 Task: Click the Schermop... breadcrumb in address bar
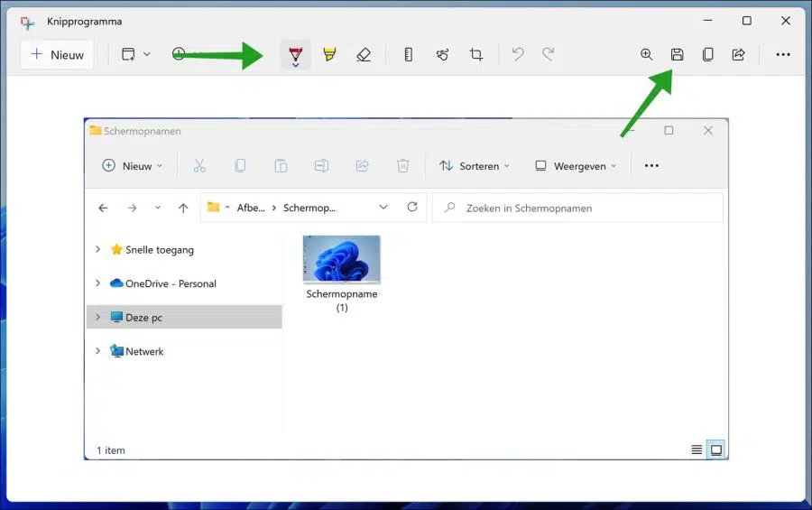tap(309, 208)
